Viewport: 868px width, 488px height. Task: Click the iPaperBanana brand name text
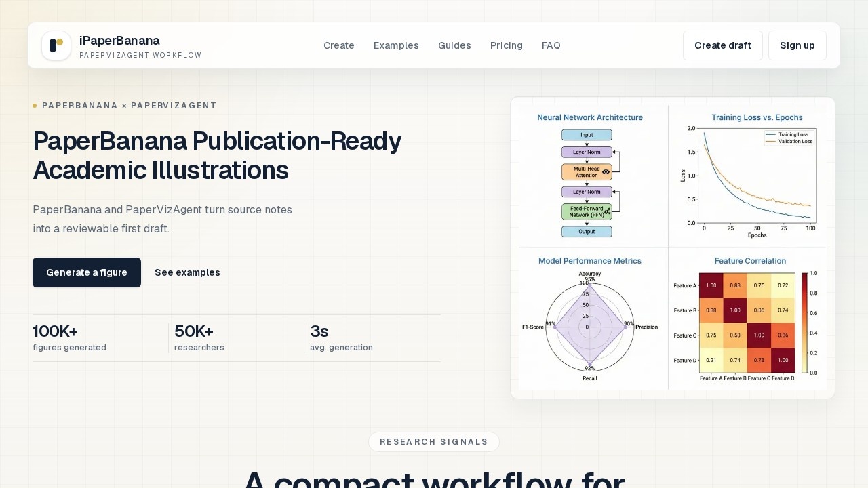[x=119, y=41]
